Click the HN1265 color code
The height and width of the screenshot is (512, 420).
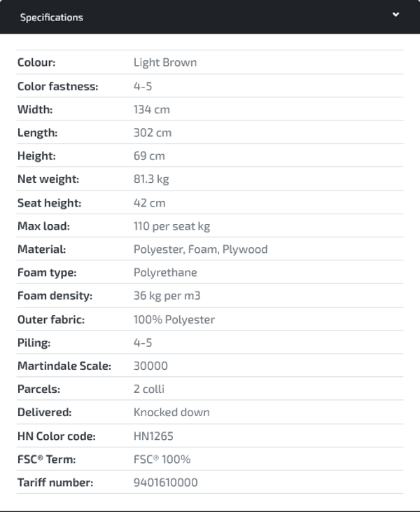(x=153, y=436)
